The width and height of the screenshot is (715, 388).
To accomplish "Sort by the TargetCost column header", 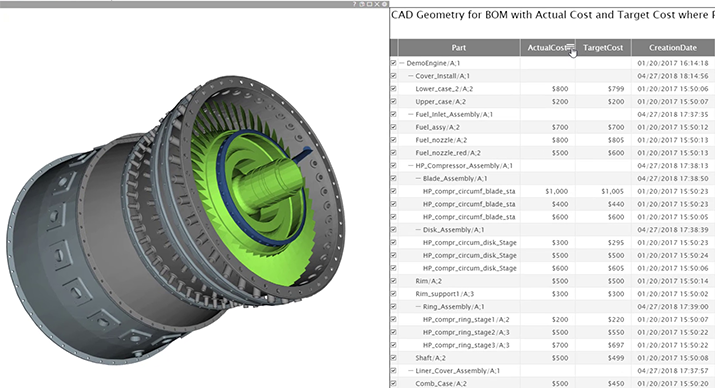I will point(603,47).
